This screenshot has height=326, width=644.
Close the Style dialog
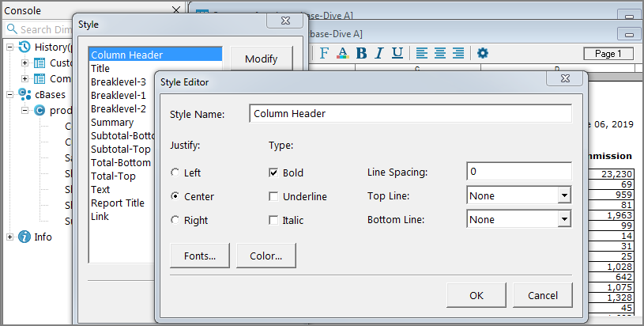click(x=285, y=21)
